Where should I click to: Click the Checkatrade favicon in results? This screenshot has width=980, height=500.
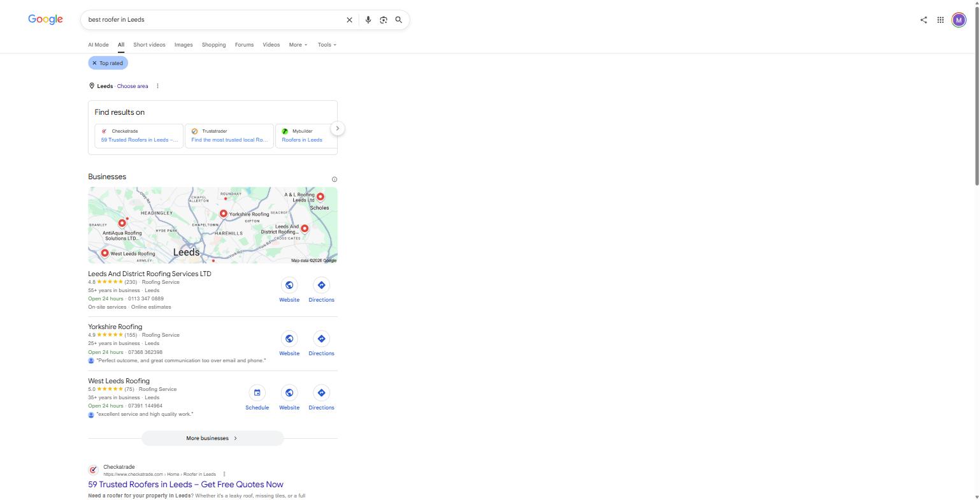pos(93,470)
